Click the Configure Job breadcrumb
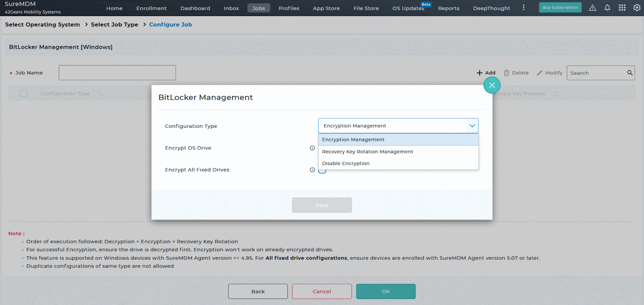Image resolution: width=644 pixels, height=305 pixels. pos(171,25)
